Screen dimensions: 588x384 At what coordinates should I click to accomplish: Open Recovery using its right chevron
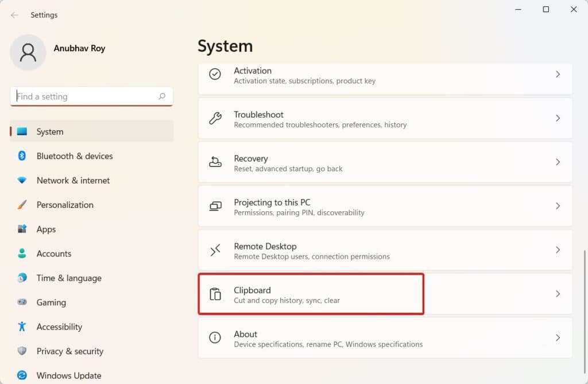click(557, 162)
